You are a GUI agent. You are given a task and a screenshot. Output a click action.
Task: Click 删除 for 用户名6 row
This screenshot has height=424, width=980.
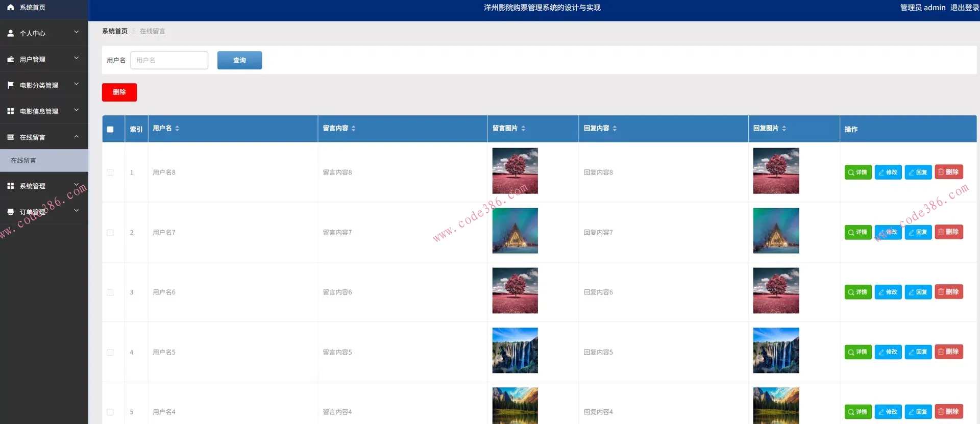[x=949, y=291]
